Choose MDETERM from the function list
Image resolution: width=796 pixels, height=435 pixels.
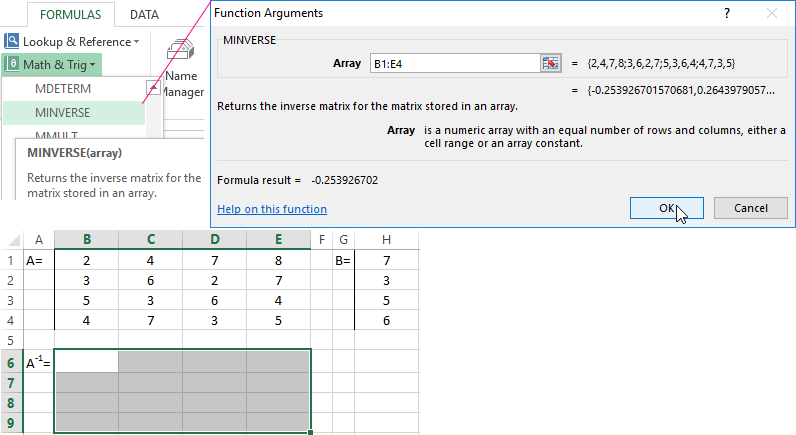tap(62, 88)
